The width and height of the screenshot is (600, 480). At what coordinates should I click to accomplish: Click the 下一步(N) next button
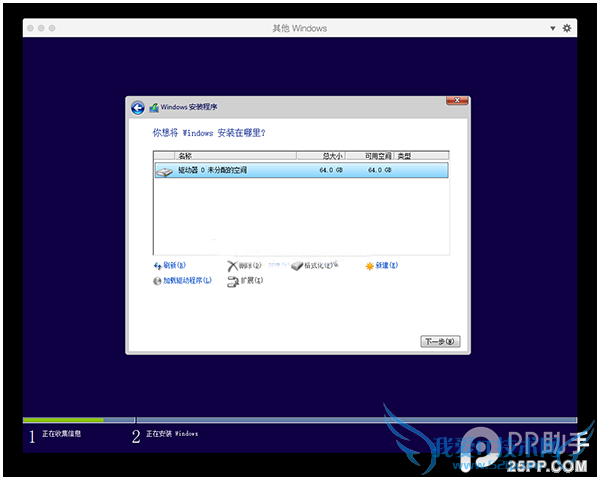[440, 341]
